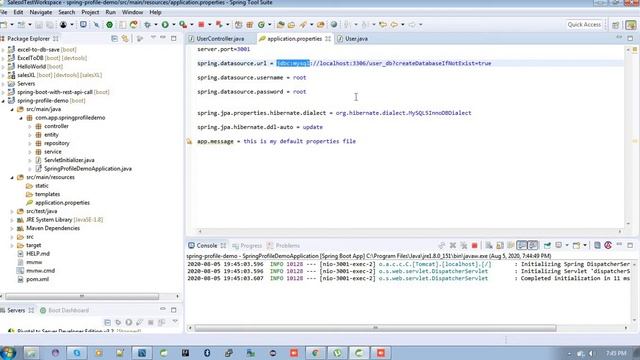The image size is (640, 360).
Task: Collapse the src/main/resources folder node
Action: coord(12,177)
